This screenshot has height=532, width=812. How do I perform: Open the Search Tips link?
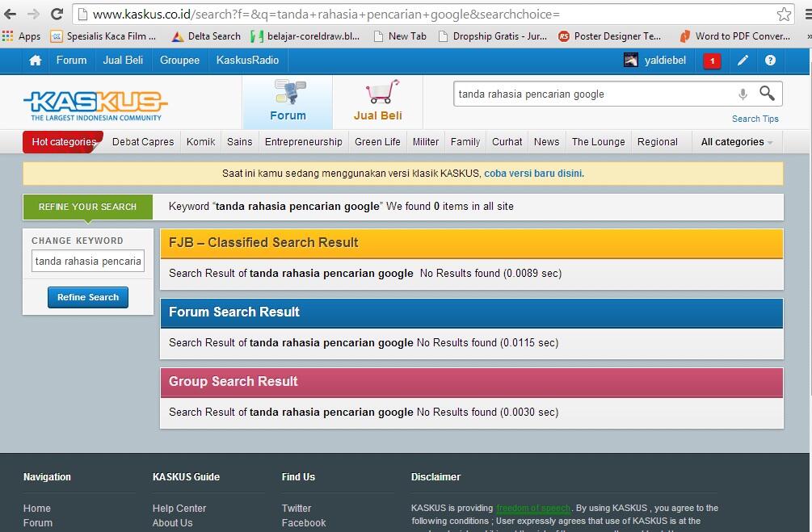pyautogui.click(x=755, y=119)
